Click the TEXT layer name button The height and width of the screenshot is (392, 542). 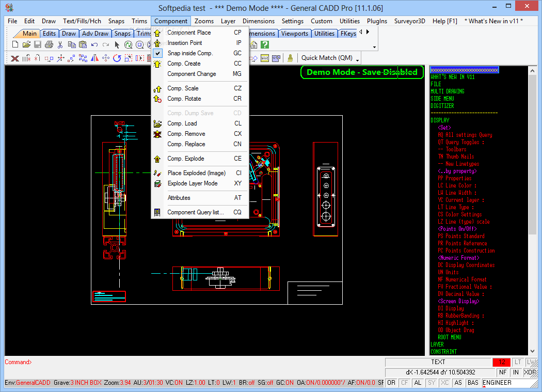pyautogui.click(x=438, y=362)
